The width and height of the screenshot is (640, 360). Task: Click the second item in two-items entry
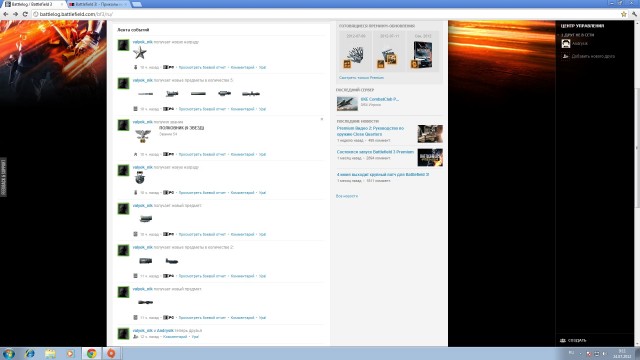171,261
